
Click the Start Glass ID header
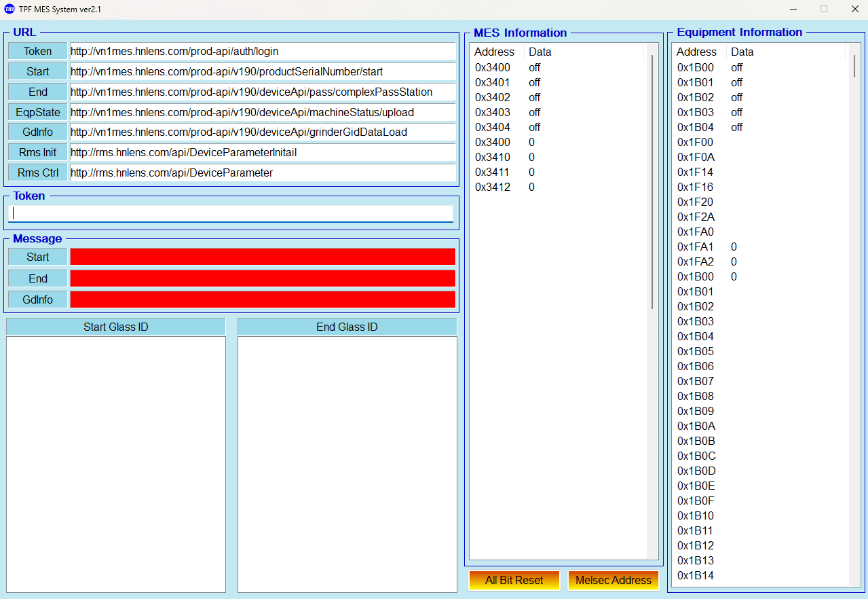pos(116,327)
